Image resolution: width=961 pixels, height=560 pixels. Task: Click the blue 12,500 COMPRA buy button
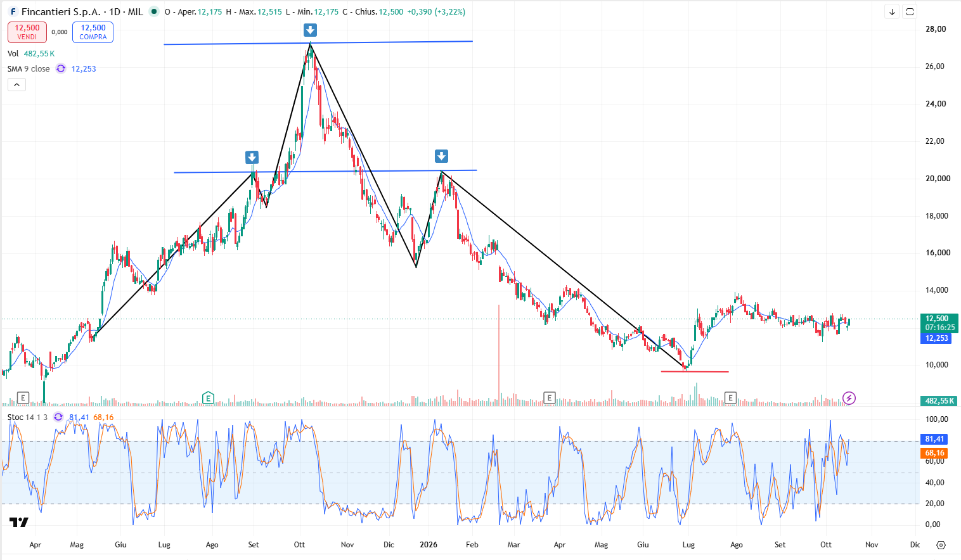pos(93,32)
